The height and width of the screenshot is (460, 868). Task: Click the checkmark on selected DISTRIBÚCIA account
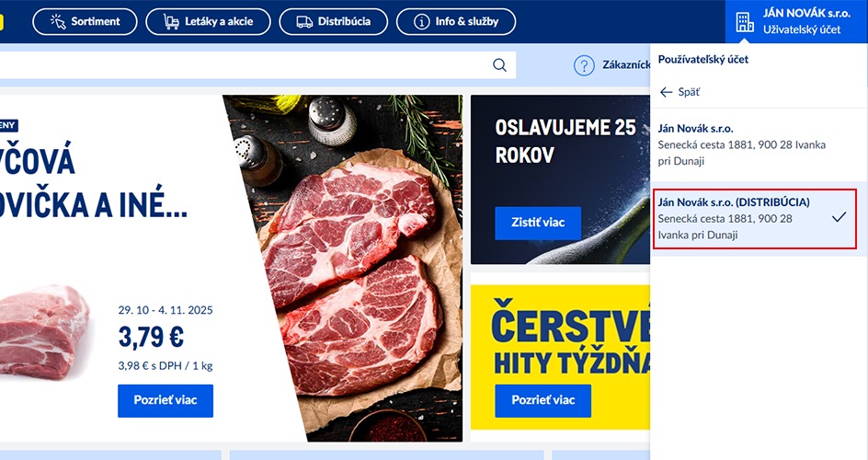(839, 217)
